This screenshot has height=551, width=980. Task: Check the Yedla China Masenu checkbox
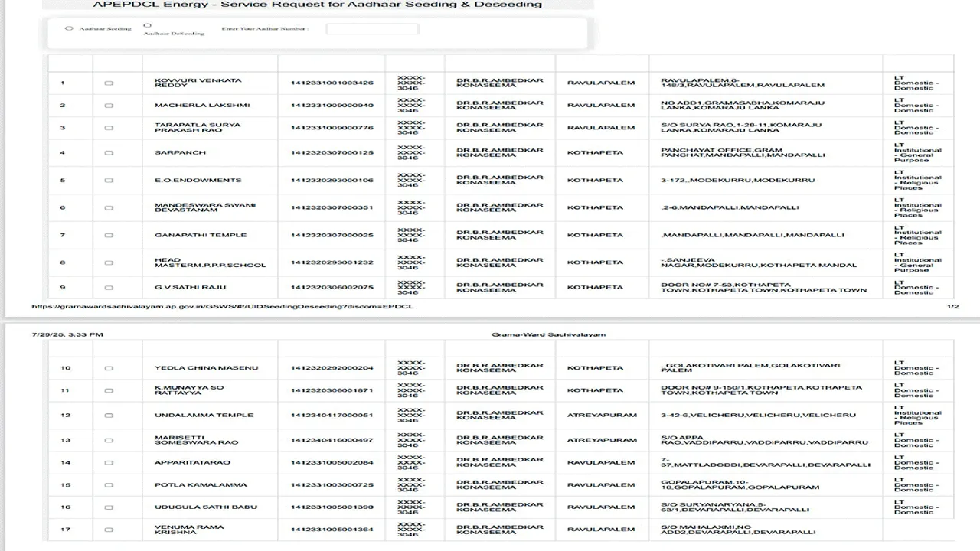pos(109,368)
